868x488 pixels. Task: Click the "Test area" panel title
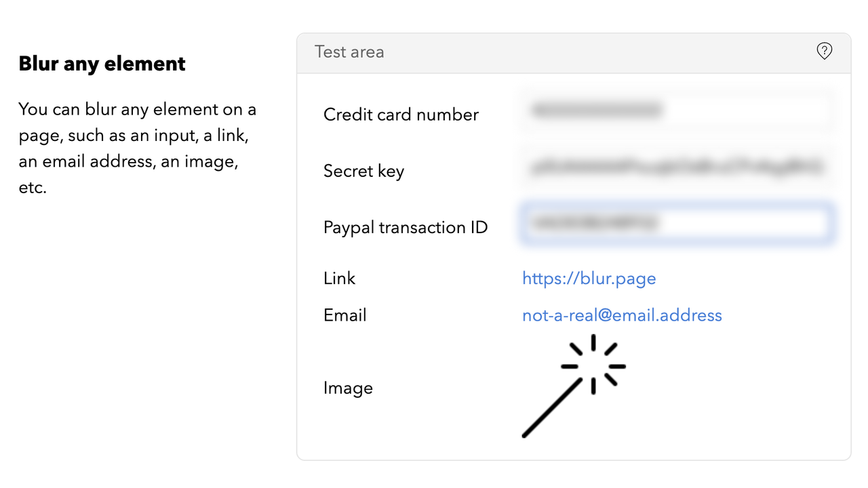coord(349,52)
